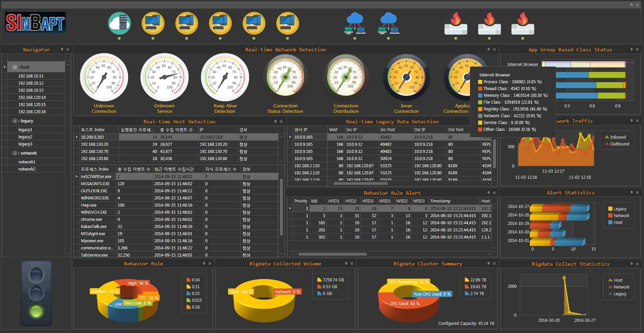
Task: Sort by 센서 IP column header
Action: pyautogui.click(x=310, y=129)
